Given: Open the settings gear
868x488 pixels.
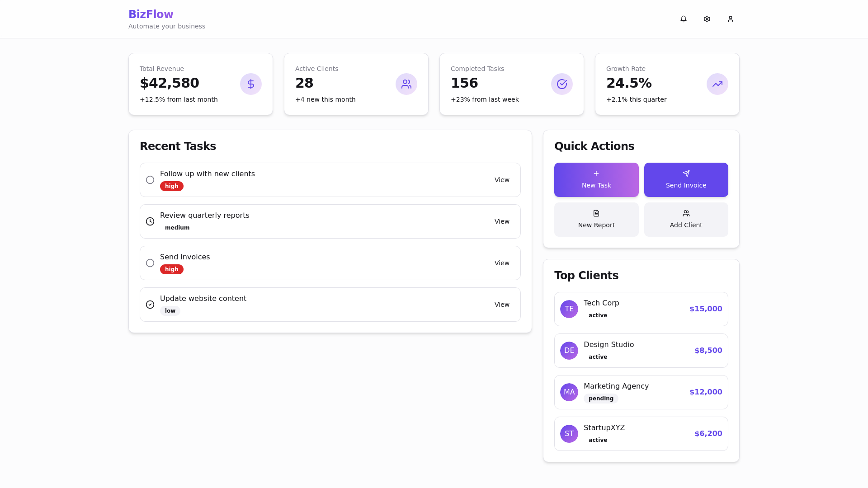Looking at the screenshot, I should (x=707, y=19).
